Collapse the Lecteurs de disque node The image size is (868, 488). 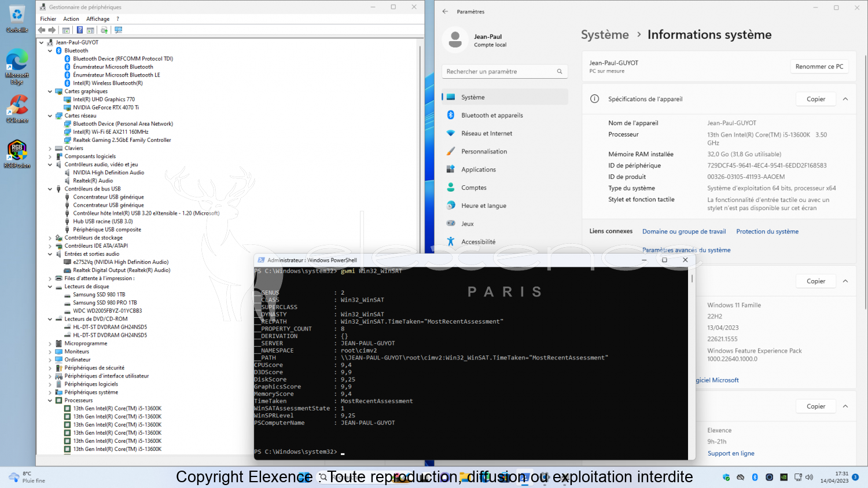point(50,287)
